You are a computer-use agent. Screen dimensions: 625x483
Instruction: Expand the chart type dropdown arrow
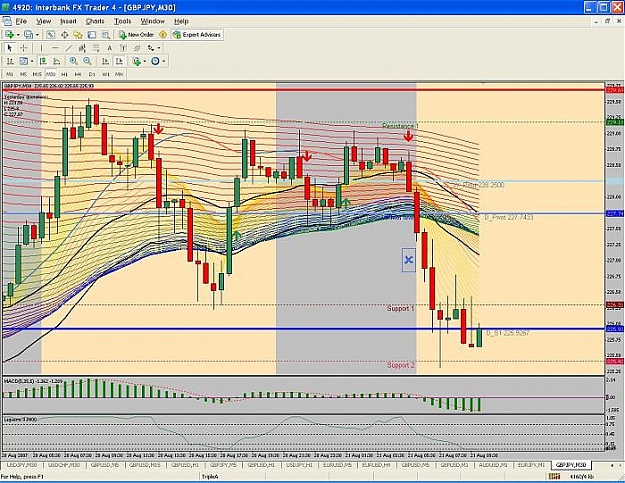[32, 61]
